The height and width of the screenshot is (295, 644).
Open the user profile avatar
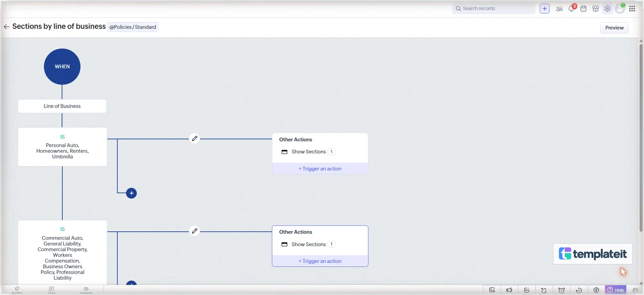click(x=620, y=8)
